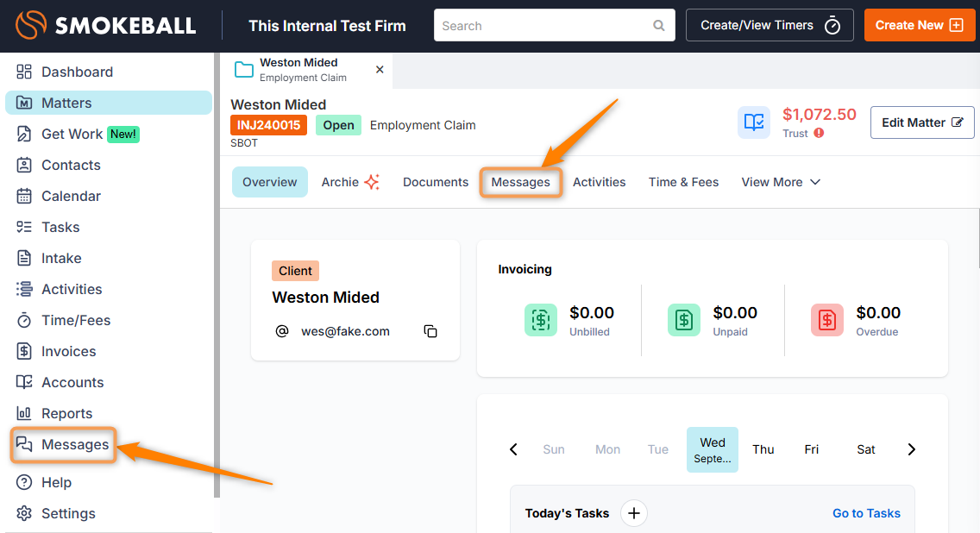This screenshot has height=533, width=980.
Task: Click the trust account ledger icon
Action: click(754, 122)
